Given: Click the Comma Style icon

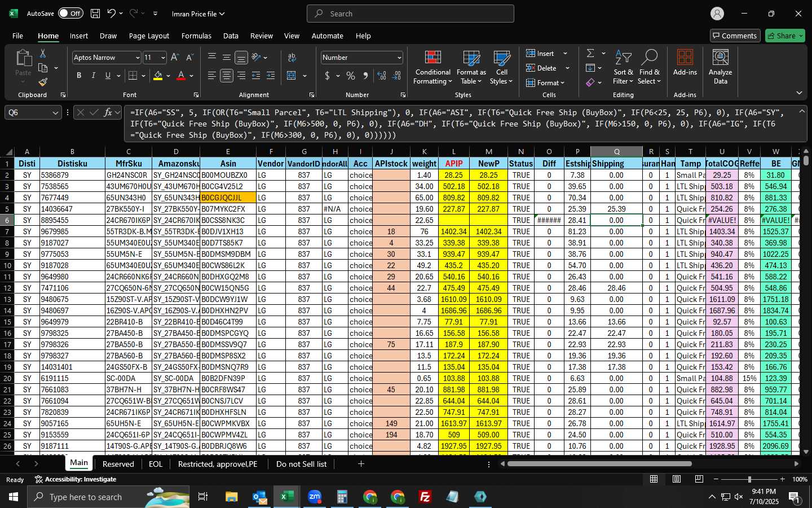Looking at the screenshot, I should (365, 76).
